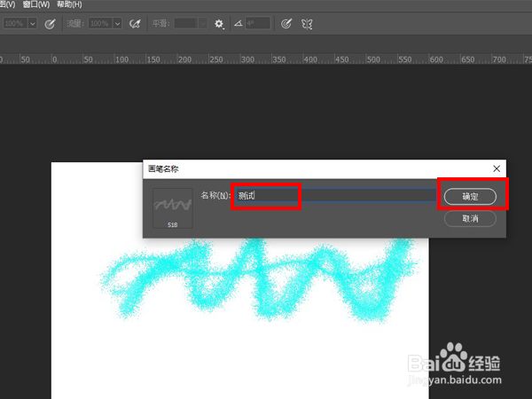This screenshot has height=399, width=532.
Task: Click the 名称 brush name text field
Action: point(336,195)
